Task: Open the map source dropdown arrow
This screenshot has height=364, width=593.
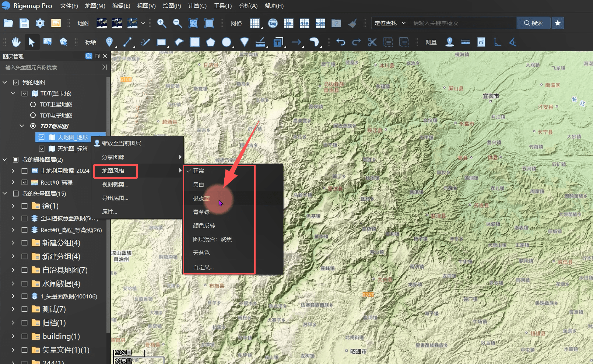Action: coord(143,23)
